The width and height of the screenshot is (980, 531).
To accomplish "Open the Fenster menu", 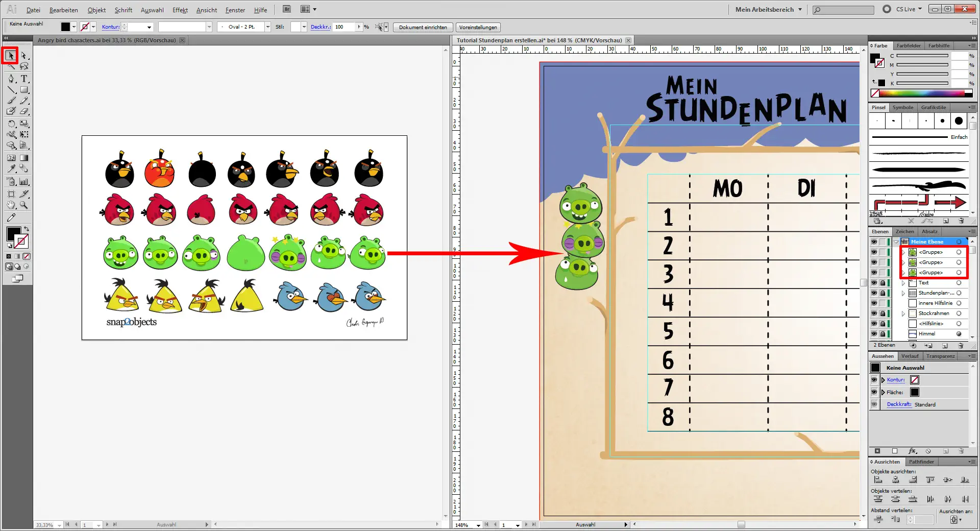I will (234, 10).
